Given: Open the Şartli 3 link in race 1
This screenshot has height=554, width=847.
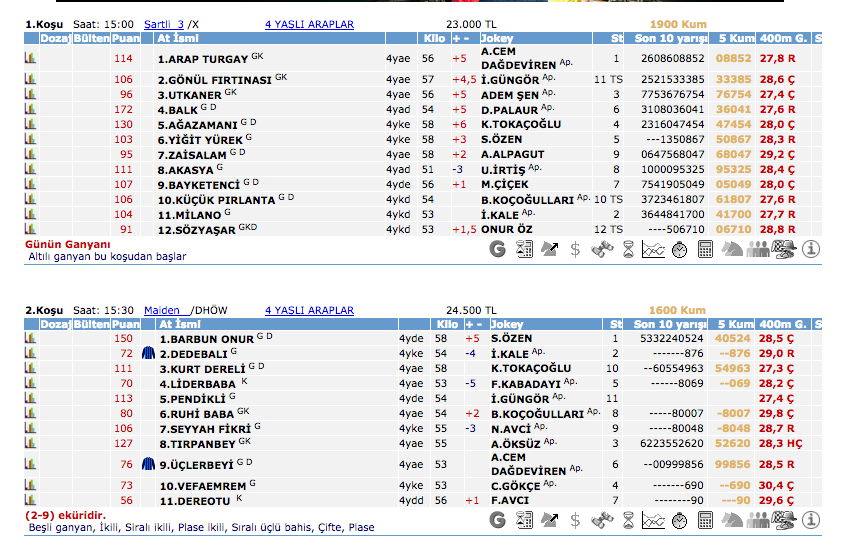Looking at the screenshot, I should pyautogui.click(x=164, y=24).
